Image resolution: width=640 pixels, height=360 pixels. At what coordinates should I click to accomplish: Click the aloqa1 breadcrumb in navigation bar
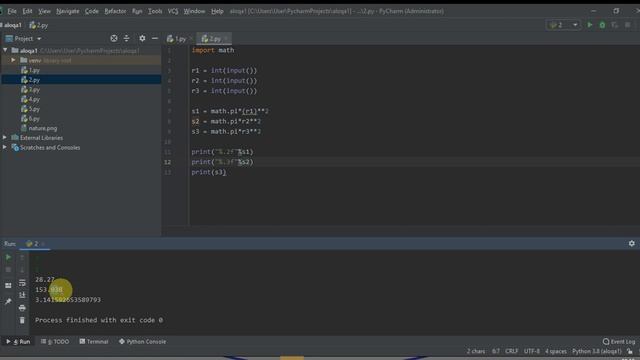click(12, 25)
